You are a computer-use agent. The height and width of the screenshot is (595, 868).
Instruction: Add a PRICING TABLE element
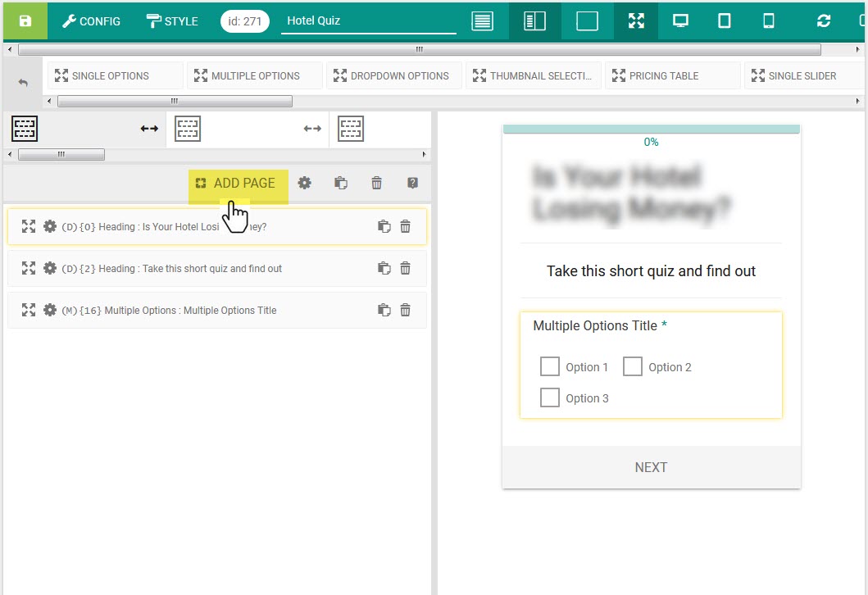tap(673, 76)
